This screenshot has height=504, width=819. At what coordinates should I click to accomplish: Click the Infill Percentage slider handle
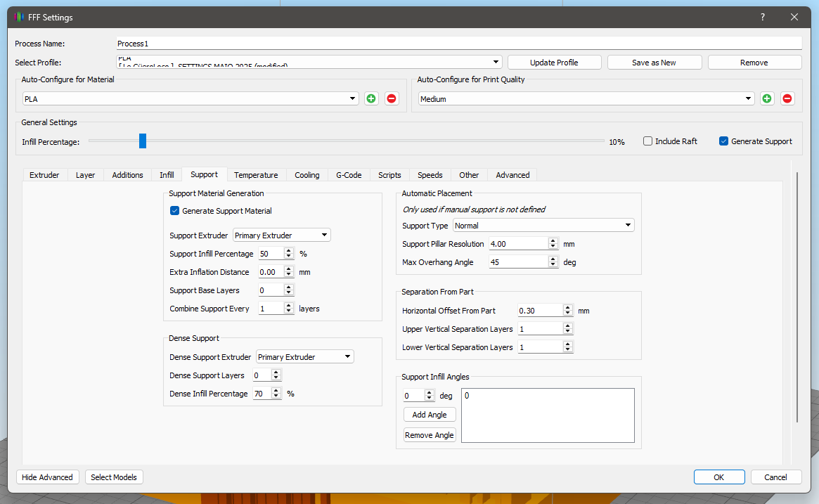[x=143, y=141]
